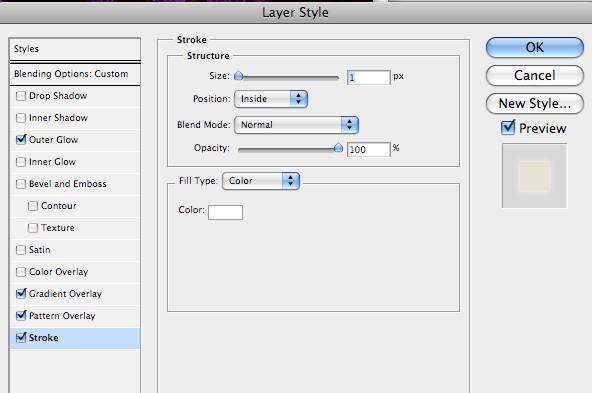The height and width of the screenshot is (393, 592).
Task: Select the Bevel and Emboss row label
Action: (68, 184)
